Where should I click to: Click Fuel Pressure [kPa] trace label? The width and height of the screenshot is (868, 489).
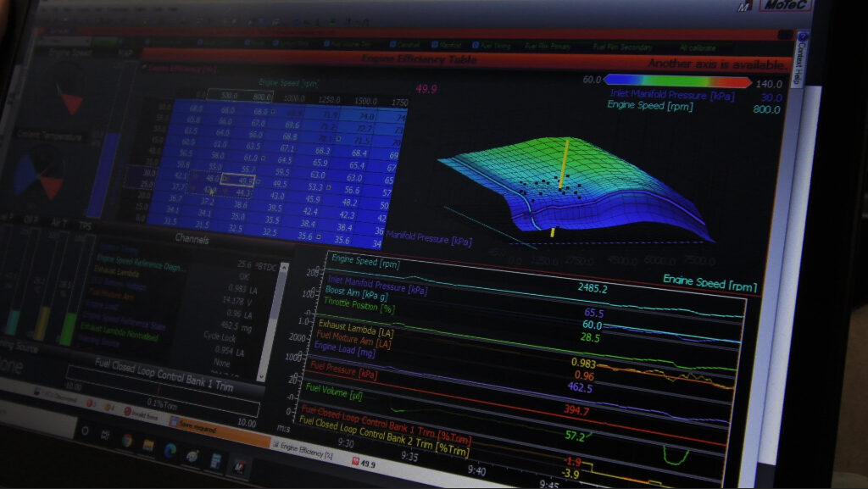pyautogui.click(x=344, y=369)
